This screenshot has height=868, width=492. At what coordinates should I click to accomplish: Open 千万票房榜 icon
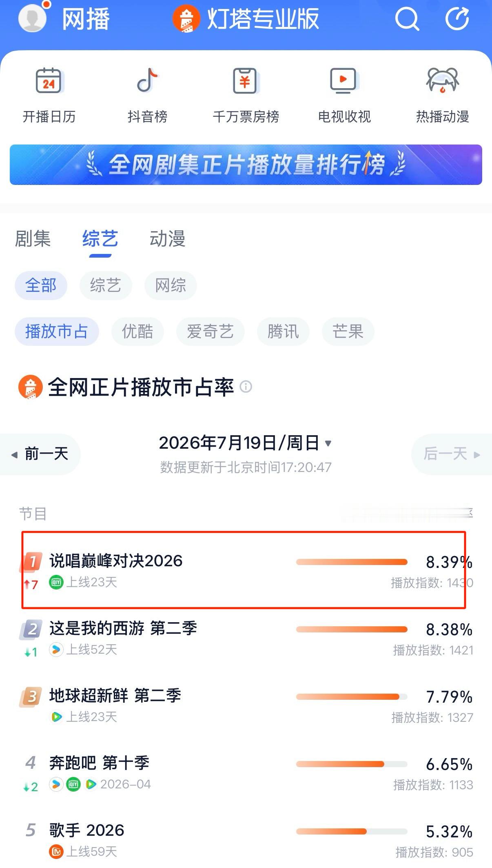(246, 80)
